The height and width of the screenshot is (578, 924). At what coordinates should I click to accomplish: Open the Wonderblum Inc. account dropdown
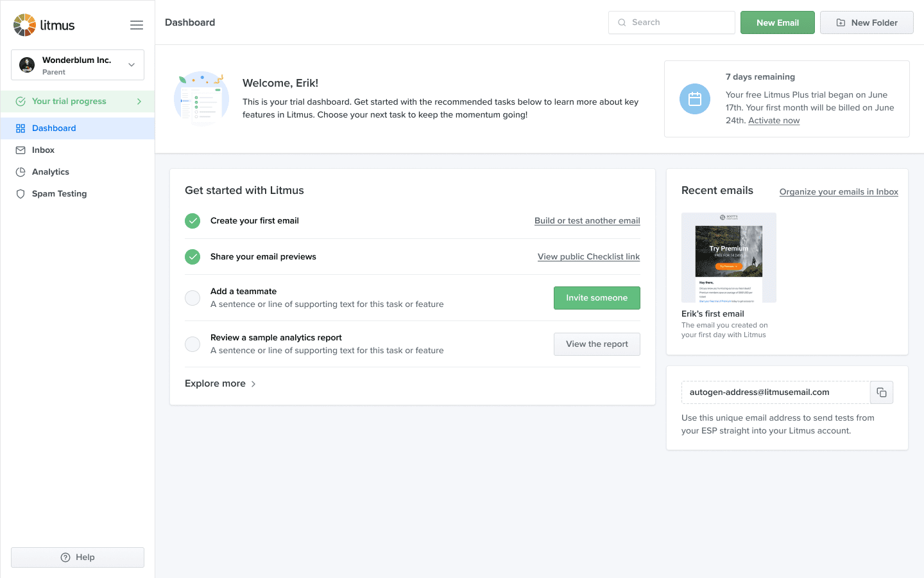point(78,65)
